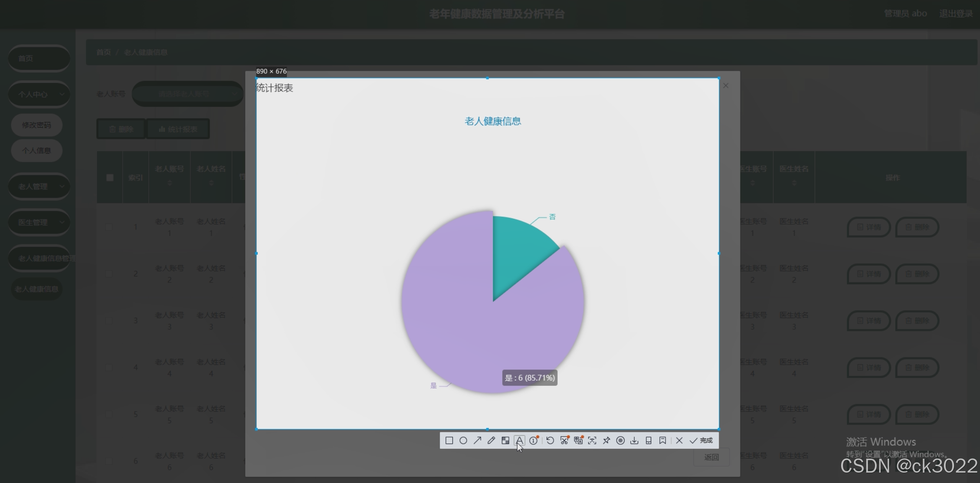The image size is (980, 483).
Task: Save screenshot with download icon
Action: click(x=634, y=440)
